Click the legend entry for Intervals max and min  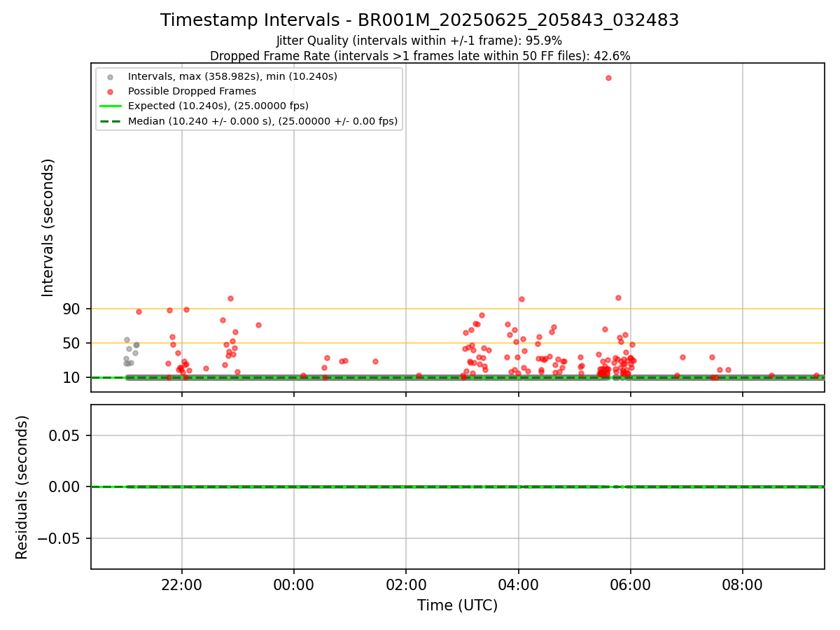pos(232,76)
